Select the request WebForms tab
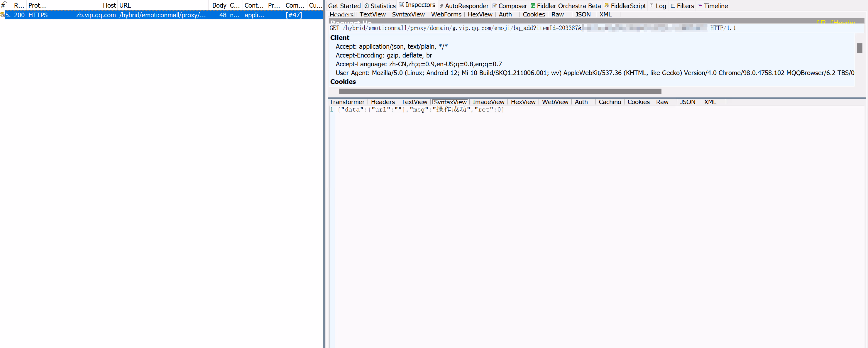The height and width of the screenshot is (348, 868). tap(446, 14)
